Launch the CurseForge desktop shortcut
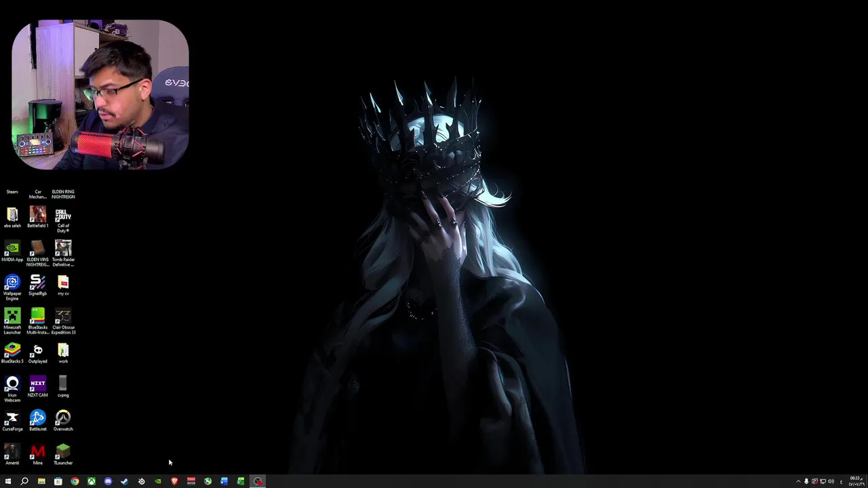 coord(12,421)
